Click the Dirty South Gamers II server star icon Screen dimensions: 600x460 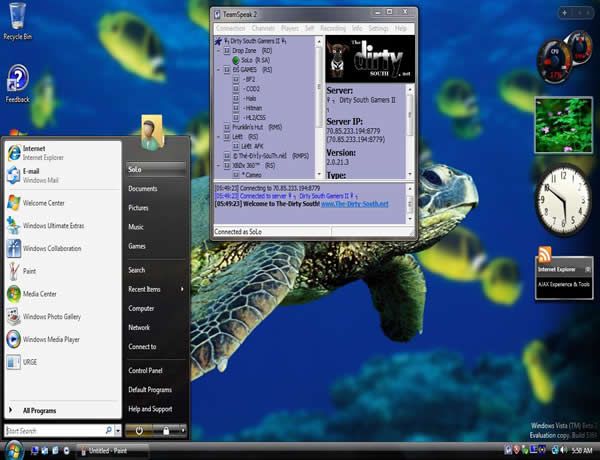(218, 41)
